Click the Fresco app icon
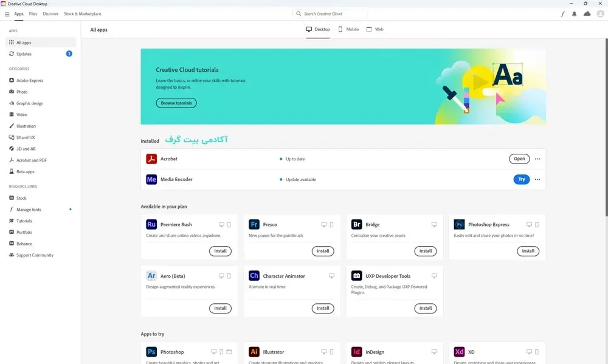 pos(254,224)
